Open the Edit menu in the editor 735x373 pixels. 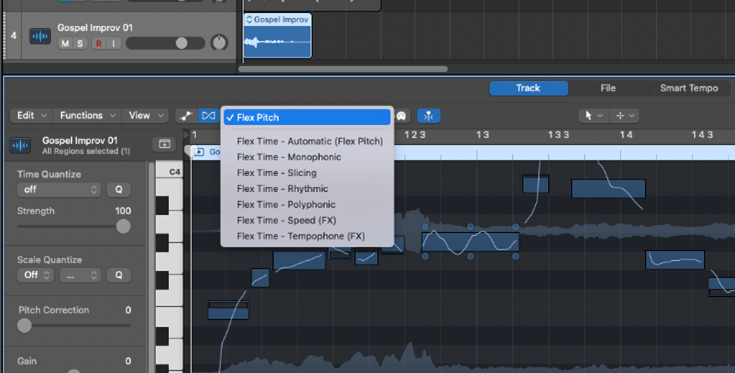click(31, 115)
